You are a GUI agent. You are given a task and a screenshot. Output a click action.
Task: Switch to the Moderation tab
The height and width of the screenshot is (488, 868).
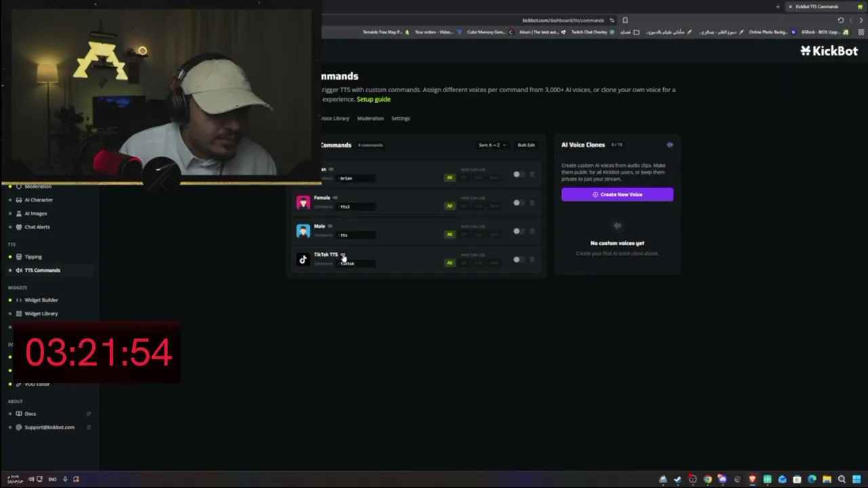pyautogui.click(x=370, y=119)
